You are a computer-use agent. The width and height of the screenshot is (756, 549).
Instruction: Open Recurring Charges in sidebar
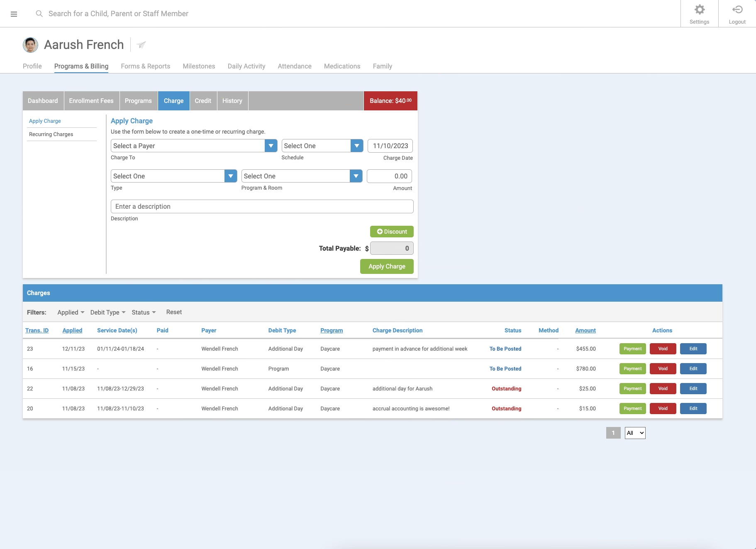pyautogui.click(x=51, y=134)
